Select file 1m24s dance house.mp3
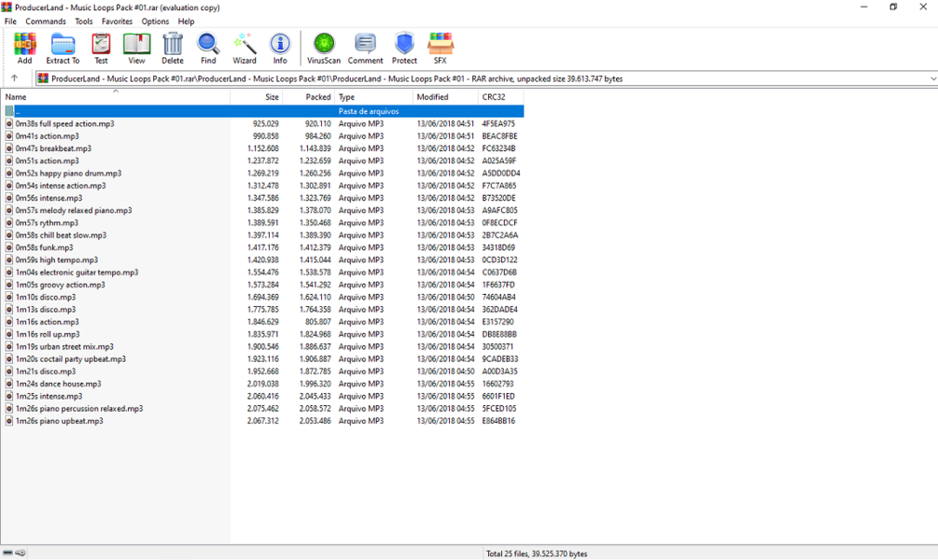This screenshot has width=938, height=560. [x=262, y=384]
